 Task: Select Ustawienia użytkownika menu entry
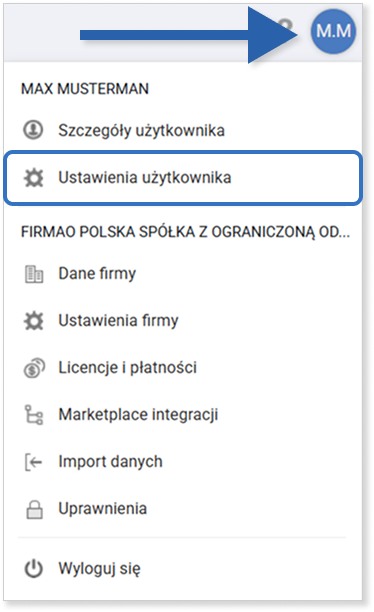(183, 178)
